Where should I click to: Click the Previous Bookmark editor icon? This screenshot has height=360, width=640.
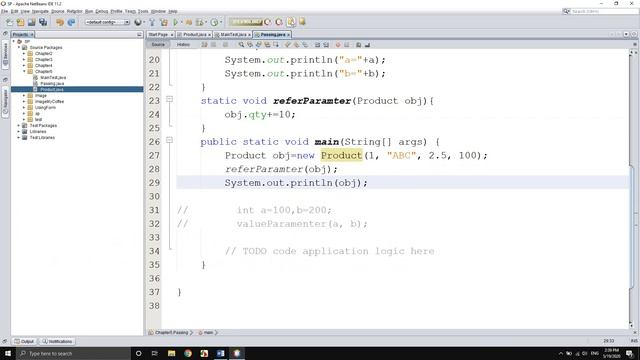tap(287, 44)
